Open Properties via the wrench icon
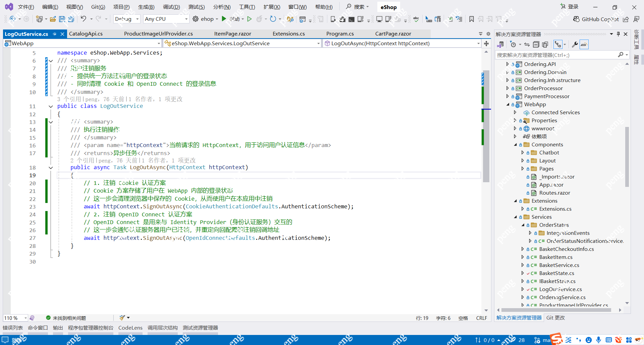The image size is (644, 345). [575, 44]
